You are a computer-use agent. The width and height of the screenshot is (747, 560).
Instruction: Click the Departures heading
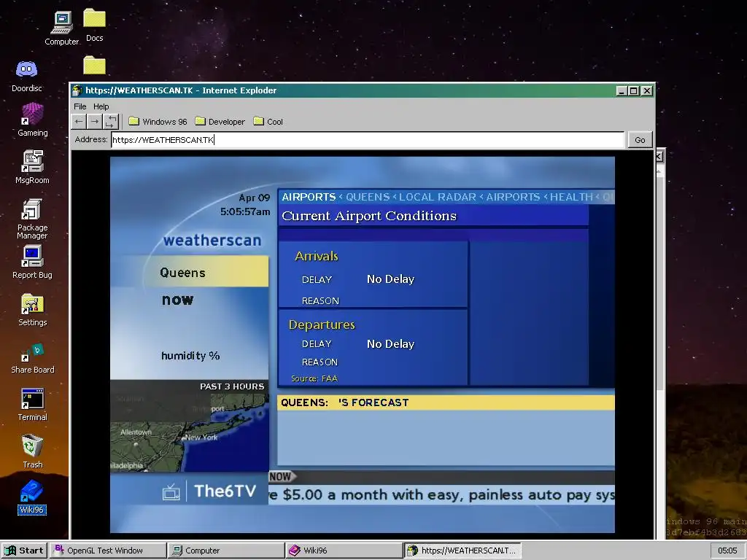pyautogui.click(x=322, y=324)
